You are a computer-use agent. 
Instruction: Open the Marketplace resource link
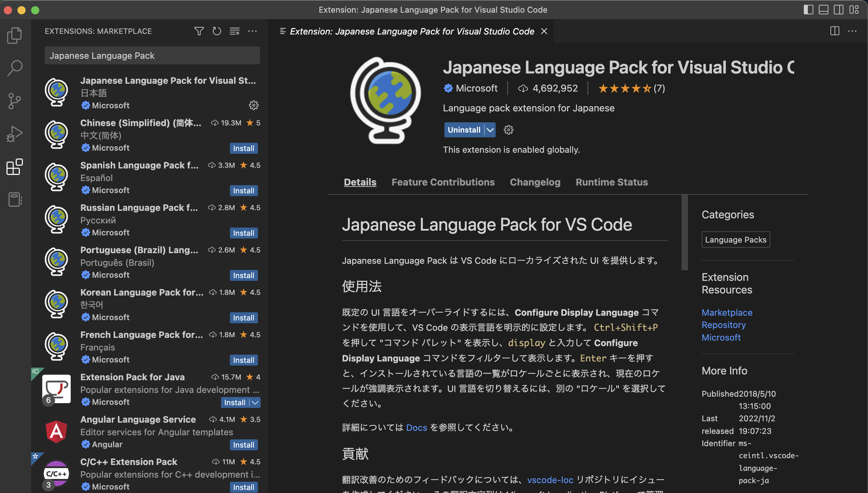(x=727, y=312)
